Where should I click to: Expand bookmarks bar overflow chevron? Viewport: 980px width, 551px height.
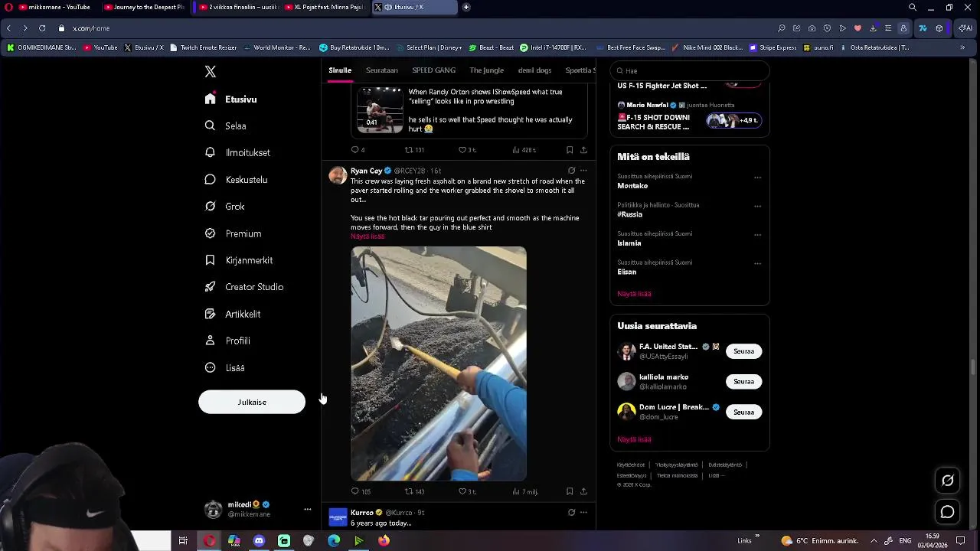pos(962,47)
